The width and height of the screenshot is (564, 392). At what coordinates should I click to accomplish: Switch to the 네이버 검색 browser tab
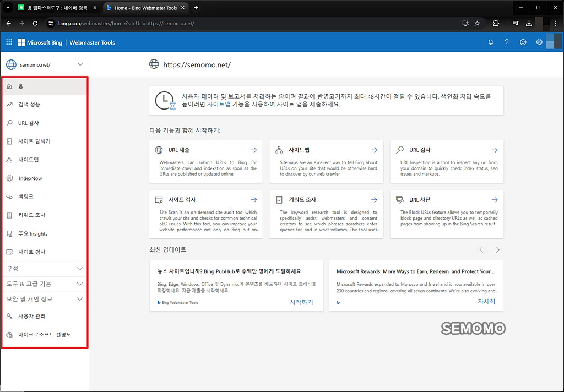pos(57,8)
